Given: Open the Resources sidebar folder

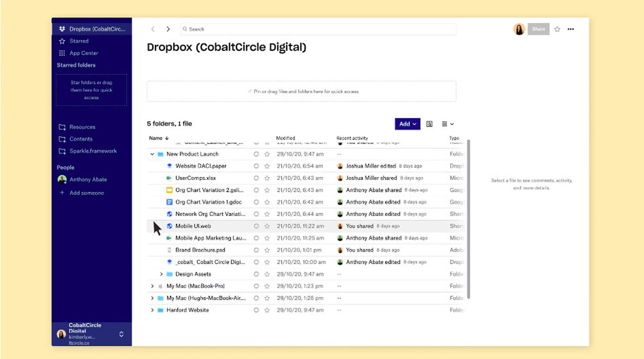Looking at the screenshot, I should pos(82,127).
